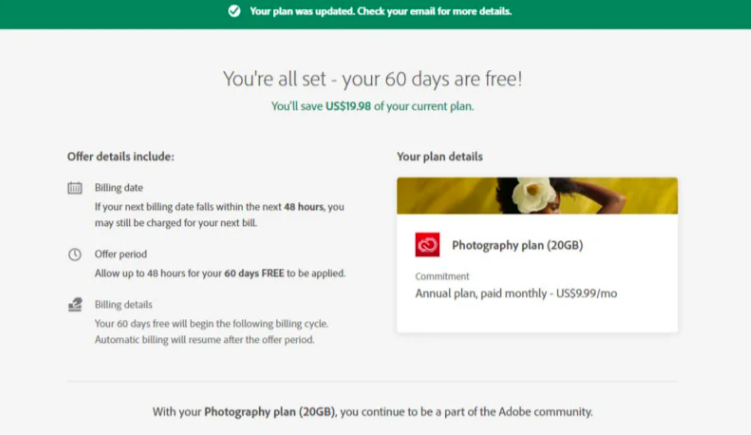The height and width of the screenshot is (435, 751).
Task: Click the green checkmark icon in banner
Action: 234,12
